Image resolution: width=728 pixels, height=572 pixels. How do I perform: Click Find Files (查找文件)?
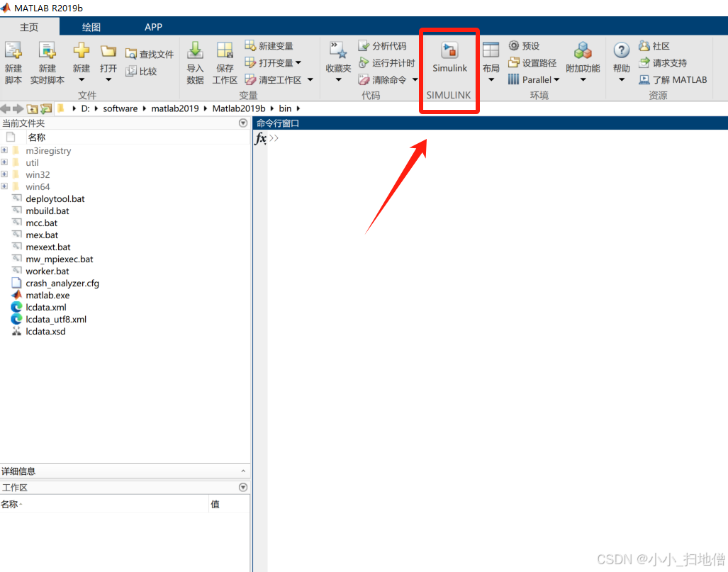coord(150,55)
